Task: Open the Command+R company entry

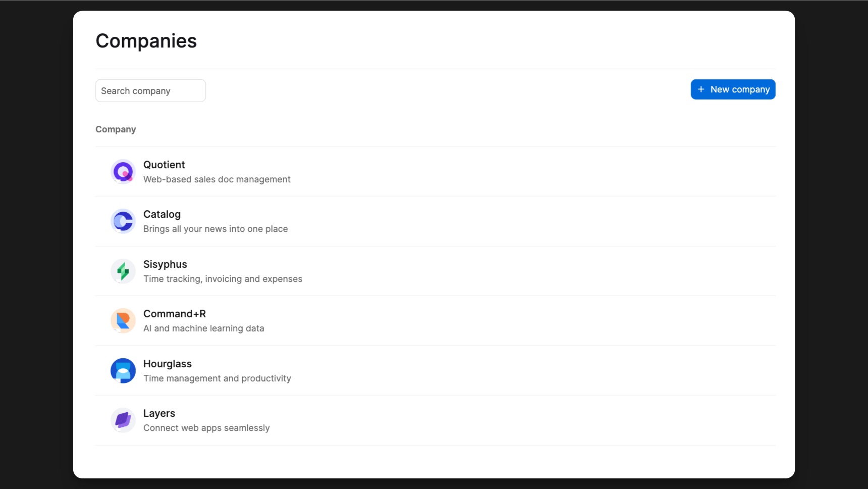Action: click(174, 314)
